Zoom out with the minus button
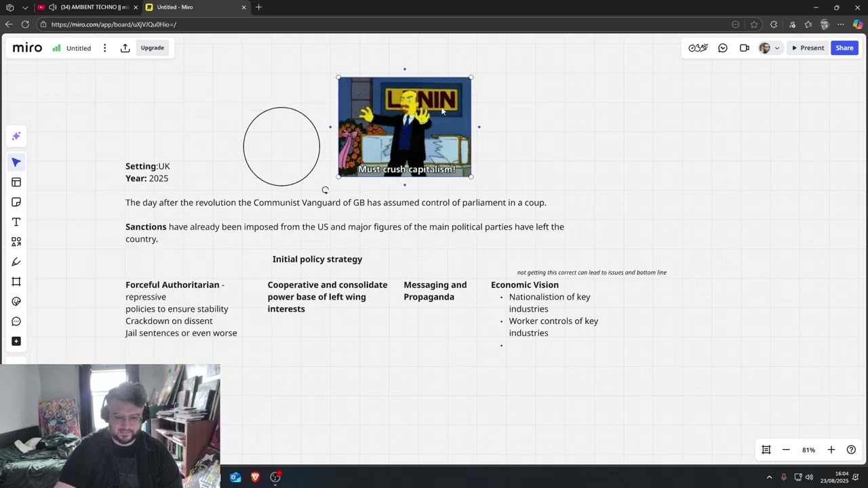Viewport: 868px width, 488px height. (786, 450)
